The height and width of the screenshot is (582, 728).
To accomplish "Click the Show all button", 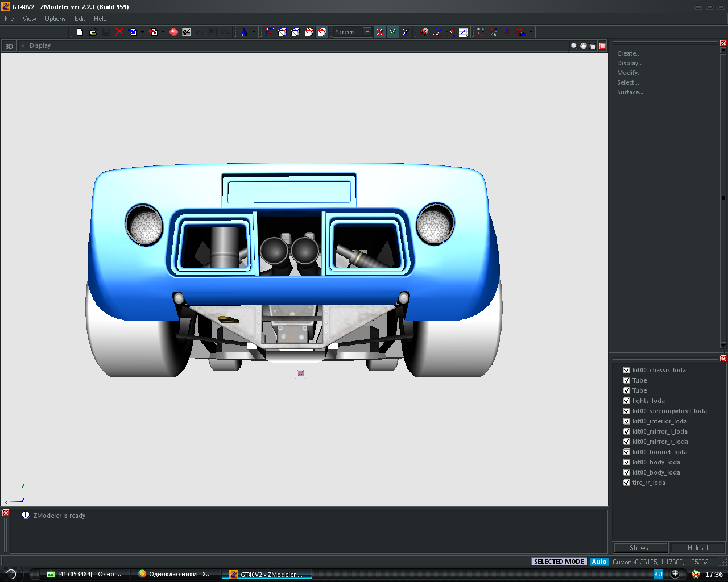I will click(x=641, y=548).
